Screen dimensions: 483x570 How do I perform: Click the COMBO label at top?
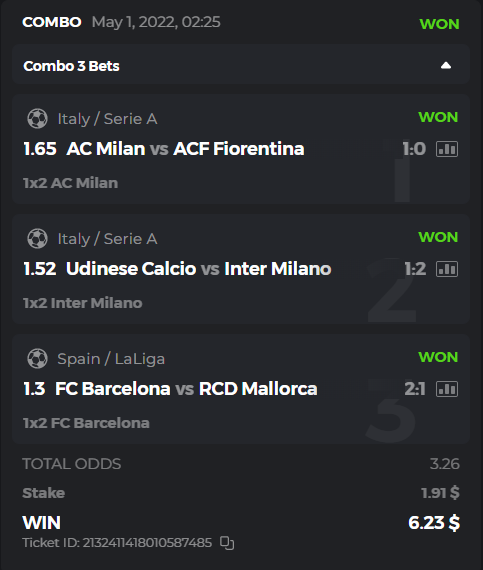pyautogui.click(x=52, y=22)
